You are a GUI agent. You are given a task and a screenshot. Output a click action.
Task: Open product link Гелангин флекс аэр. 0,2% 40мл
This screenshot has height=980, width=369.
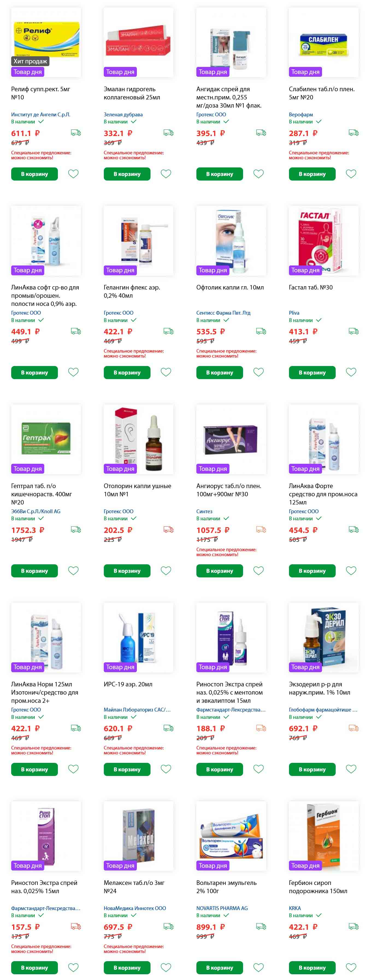[x=132, y=291]
